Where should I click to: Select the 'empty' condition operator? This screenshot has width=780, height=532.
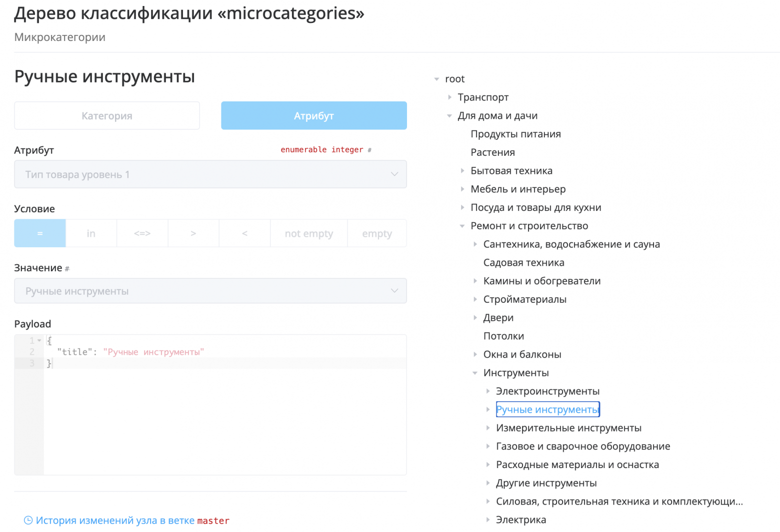pyautogui.click(x=376, y=233)
